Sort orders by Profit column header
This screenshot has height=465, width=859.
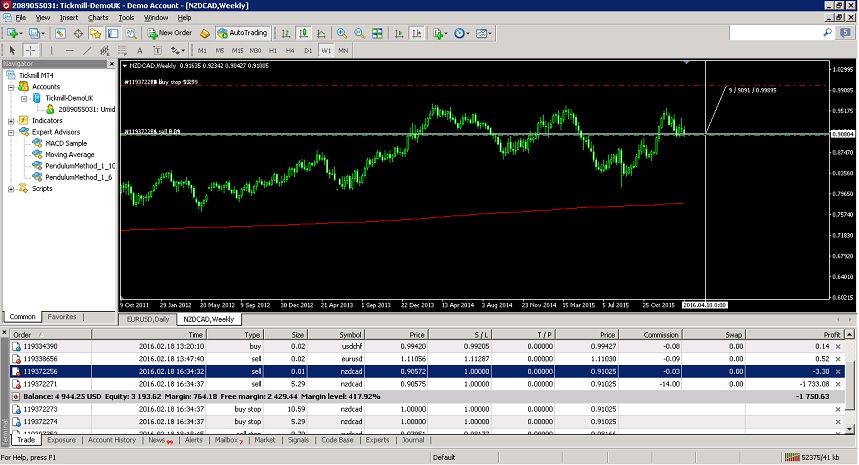795,335
